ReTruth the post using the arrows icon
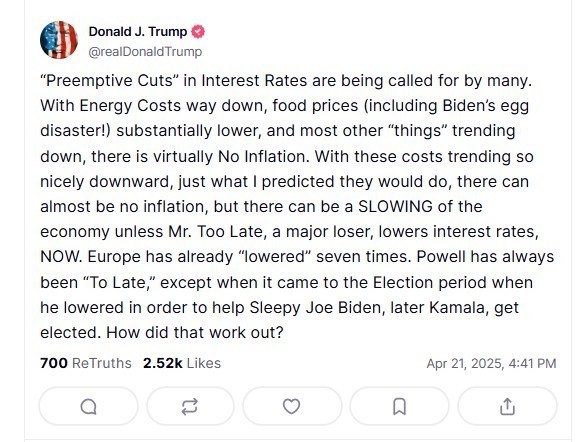The height and width of the screenshot is (442, 578). pyautogui.click(x=190, y=407)
